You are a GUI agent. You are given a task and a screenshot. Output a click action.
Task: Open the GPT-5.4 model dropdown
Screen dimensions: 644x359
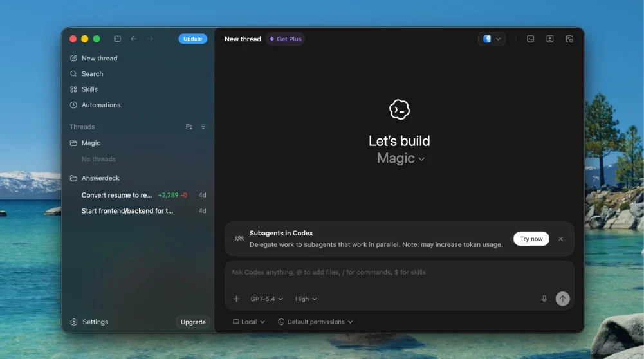pyautogui.click(x=267, y=299)
